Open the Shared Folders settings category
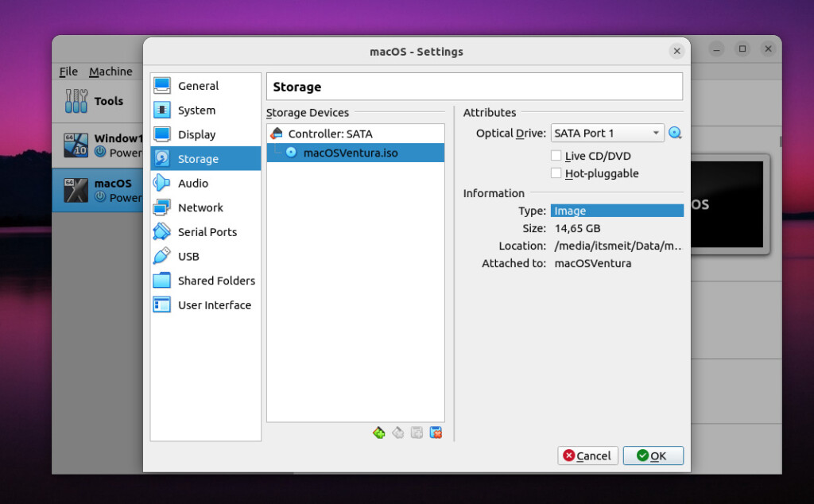Image resolution: width=814 pixels, height=504 pixels. click(x=216, y=281)
